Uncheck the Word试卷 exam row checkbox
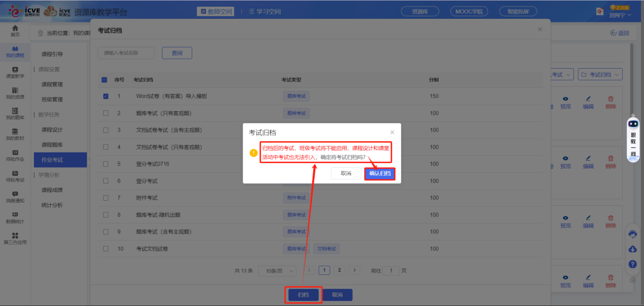Screen dimensions: 644x306 pos(106,96)
